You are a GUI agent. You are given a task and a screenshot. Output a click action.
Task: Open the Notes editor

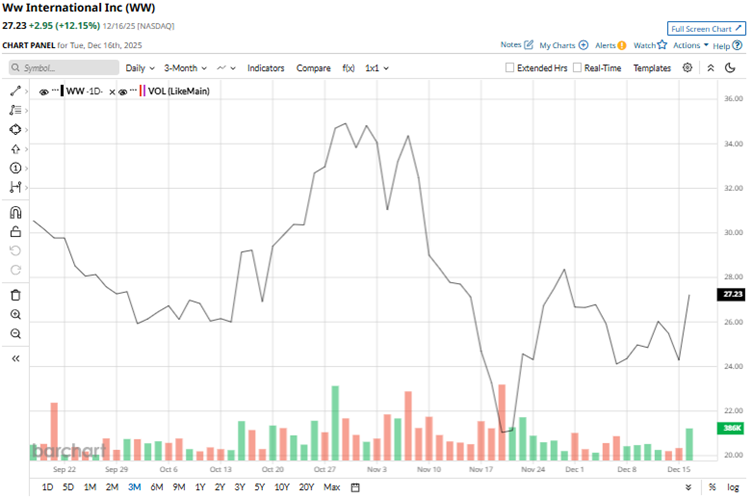tap(517, 45)
